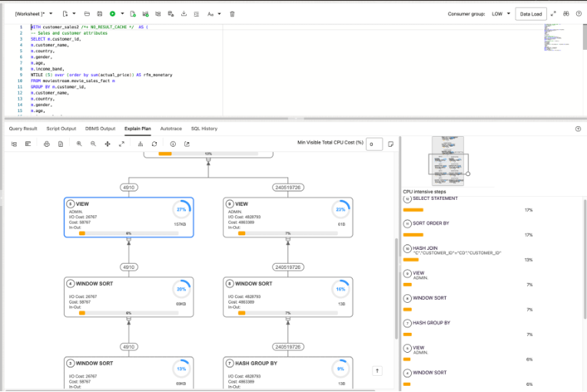Switch to the Script Output tab
The width and height of the screenshot is (587, 392).
(61, 128)
